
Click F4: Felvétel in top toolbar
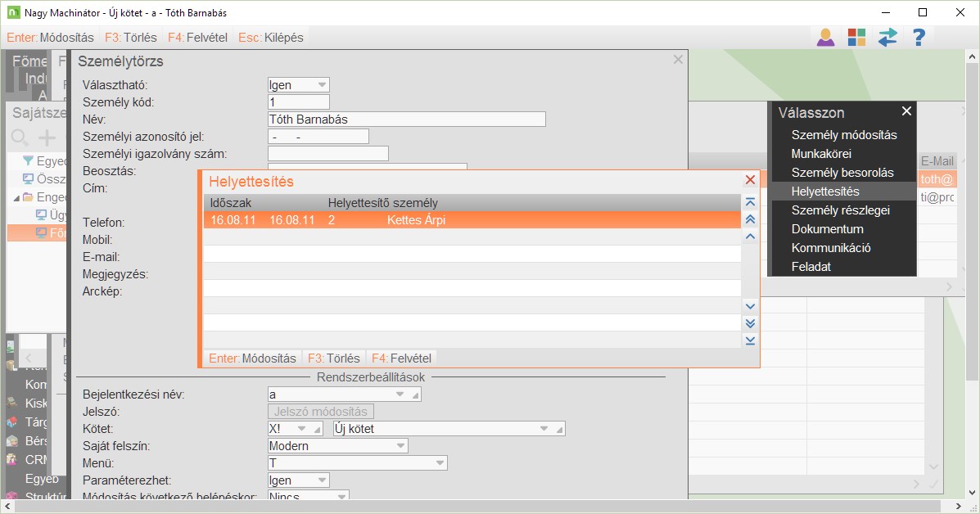pos(197,38)
